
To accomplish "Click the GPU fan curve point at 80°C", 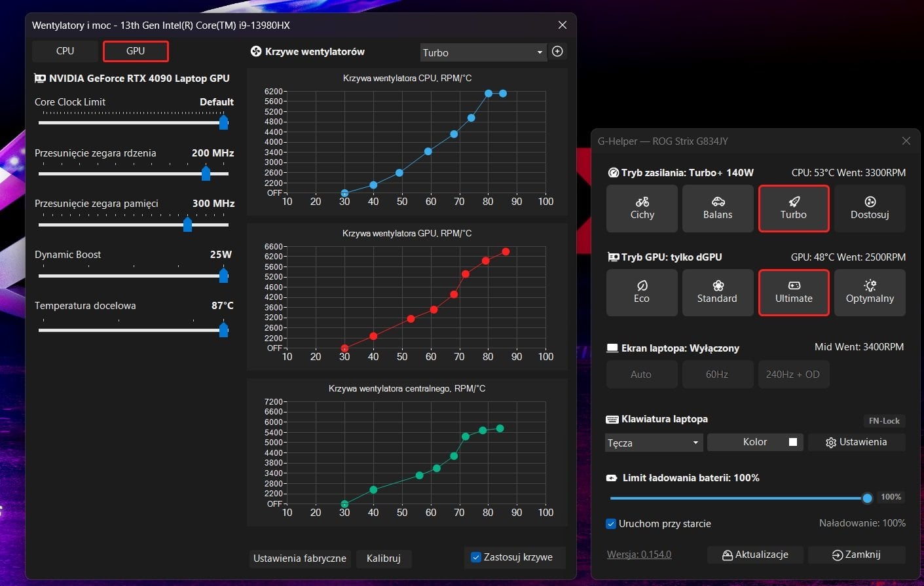I will pos(485,261).
